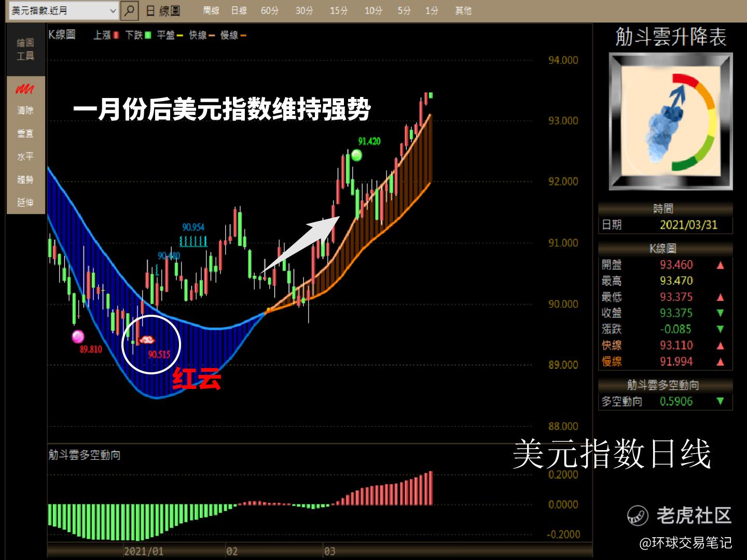The width and height of the screenshot is (747, 560).
Task: Click the red up arrow beside 開盤
Action: (720, 265)
